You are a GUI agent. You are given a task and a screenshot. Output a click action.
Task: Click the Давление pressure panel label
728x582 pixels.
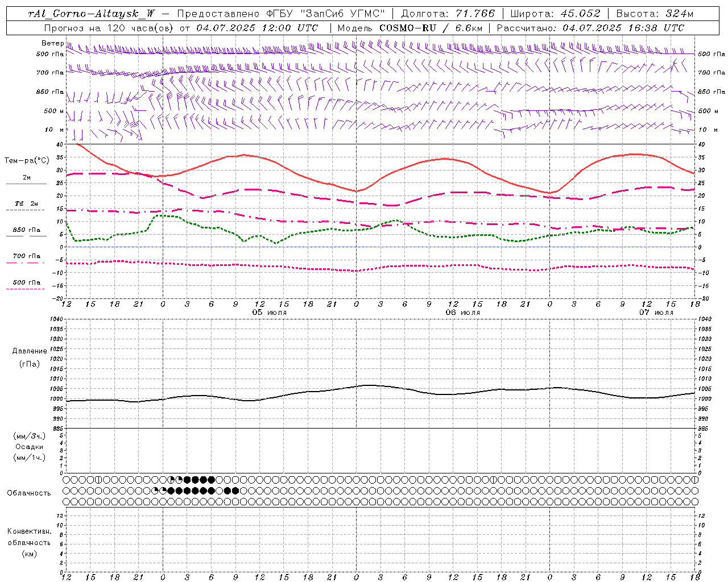[30, 351]
